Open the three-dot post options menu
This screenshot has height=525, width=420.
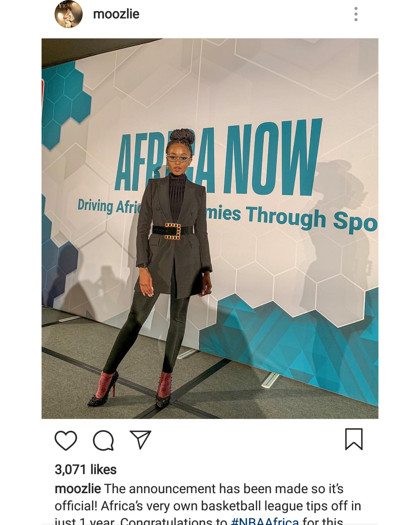coord(356,14)
